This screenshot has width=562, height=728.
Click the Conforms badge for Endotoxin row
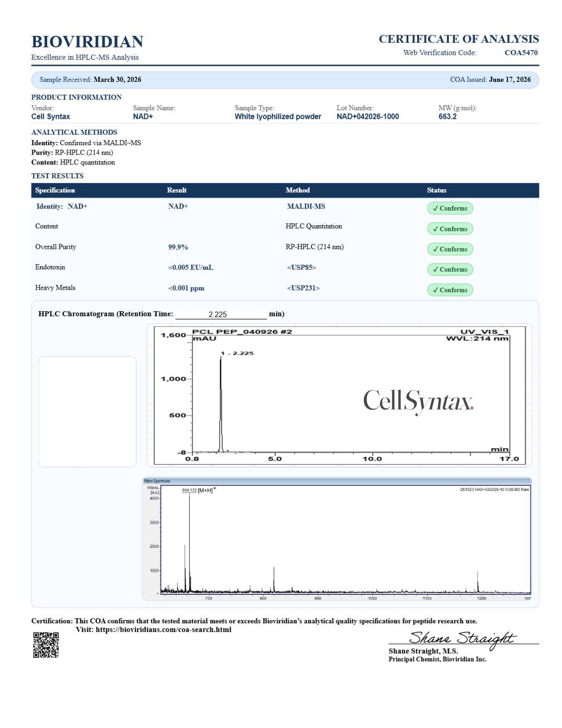tap(450, 269)
